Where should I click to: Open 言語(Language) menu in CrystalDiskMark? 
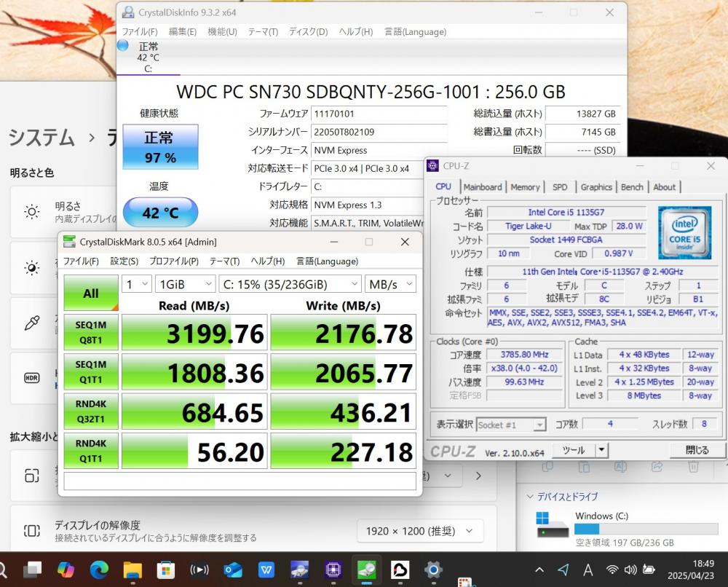(x=328, y=261)
